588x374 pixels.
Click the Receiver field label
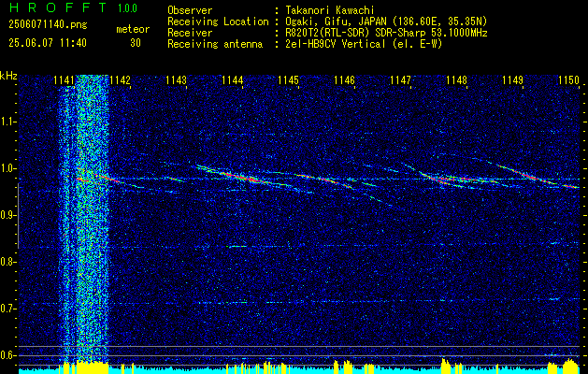190,33
